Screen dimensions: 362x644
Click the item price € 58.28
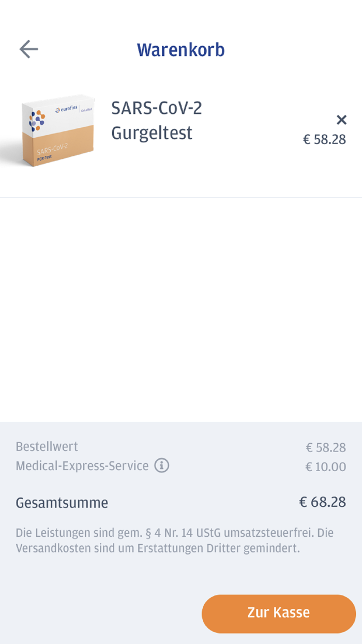coord(324,139)
